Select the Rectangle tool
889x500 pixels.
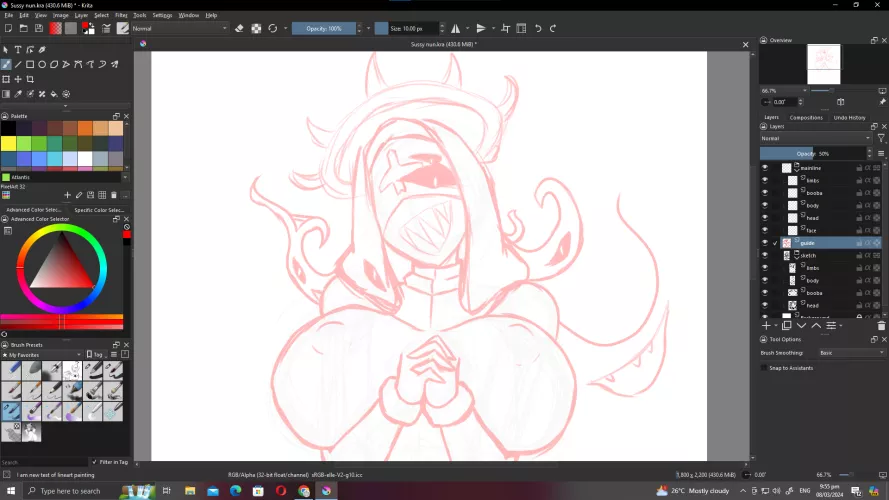point(30,65)
